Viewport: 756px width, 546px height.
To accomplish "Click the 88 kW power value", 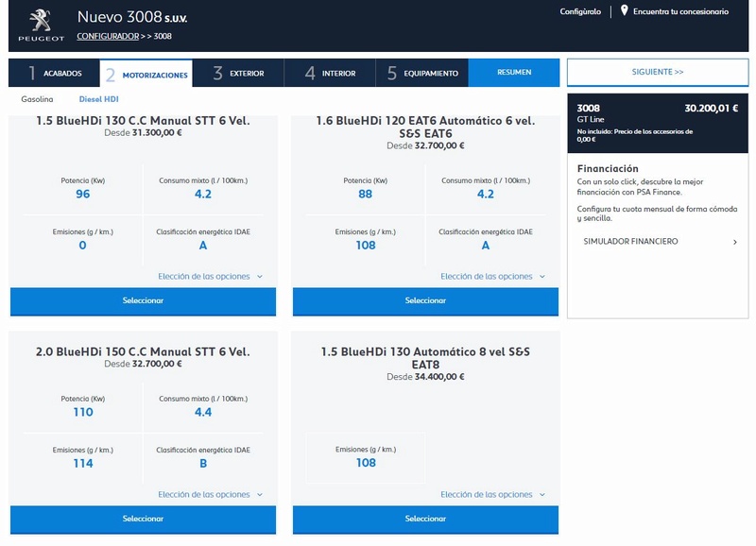I will (x=366, y=195).
